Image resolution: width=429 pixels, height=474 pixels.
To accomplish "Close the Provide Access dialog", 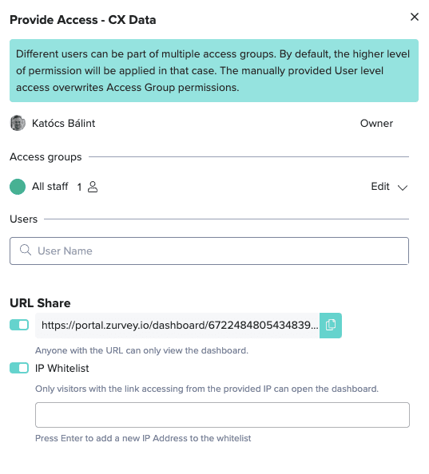I will 414,17.
